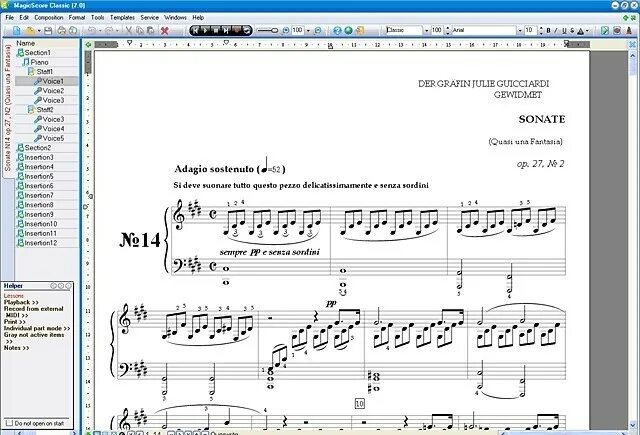Click the record button in playback bar
The width and height of the screenshot is (640, 435).
(x=236, y=30)
